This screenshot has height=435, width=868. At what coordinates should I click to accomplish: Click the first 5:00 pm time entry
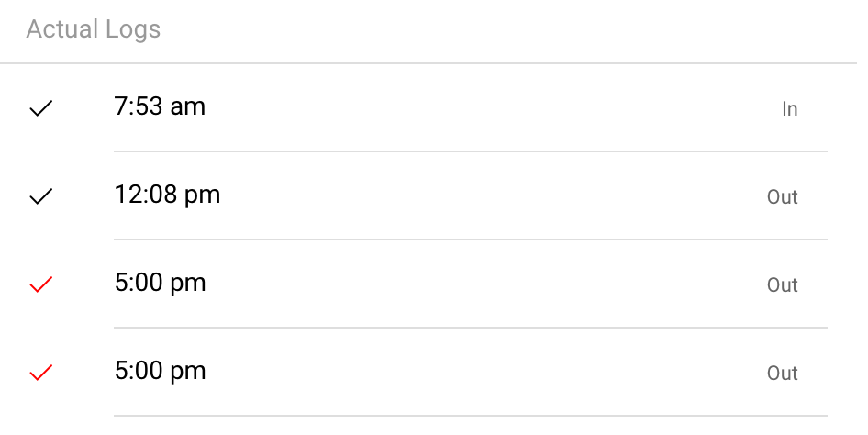click(x=160, y=284)
